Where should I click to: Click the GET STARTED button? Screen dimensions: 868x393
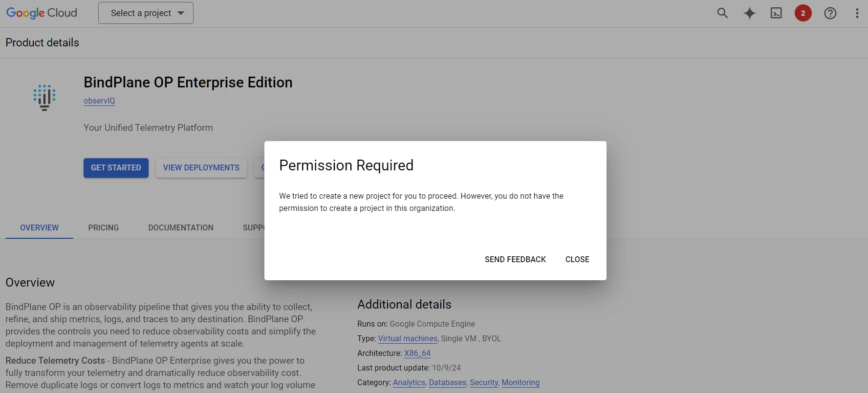116,168
